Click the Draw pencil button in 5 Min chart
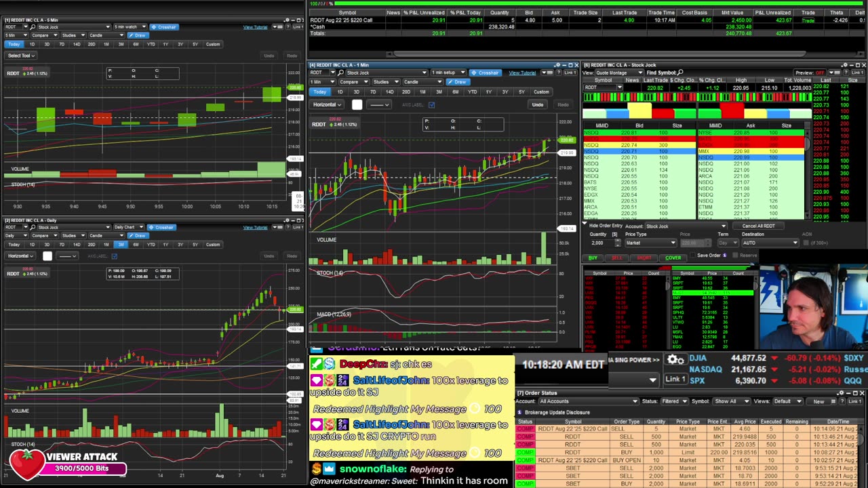The image size is (868, 488). coord(138,35)
